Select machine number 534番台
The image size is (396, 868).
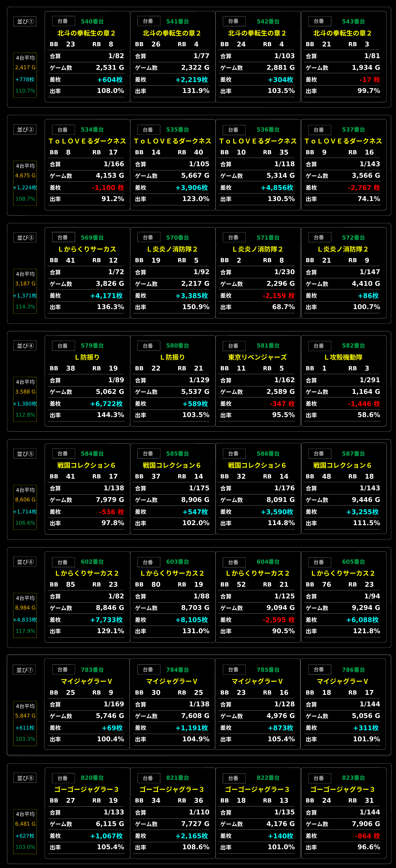click(x=92, y=130)
